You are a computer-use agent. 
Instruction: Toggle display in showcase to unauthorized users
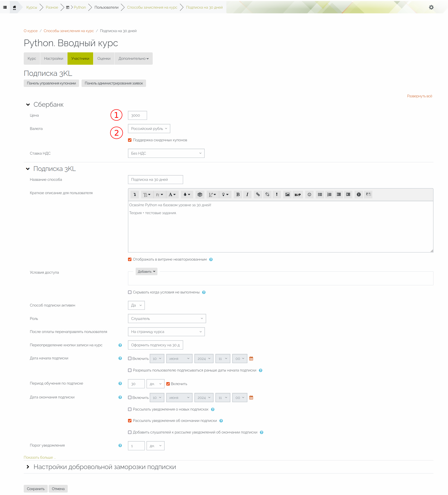point(130,259)
